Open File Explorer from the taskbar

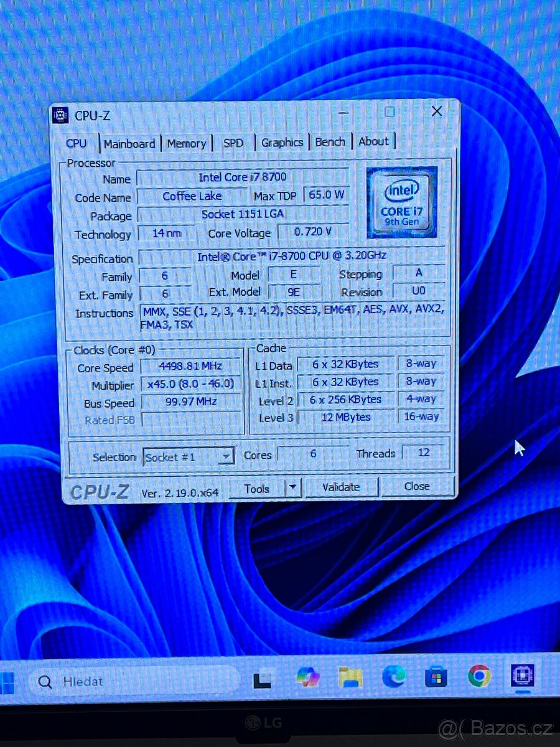pos(351,677)
